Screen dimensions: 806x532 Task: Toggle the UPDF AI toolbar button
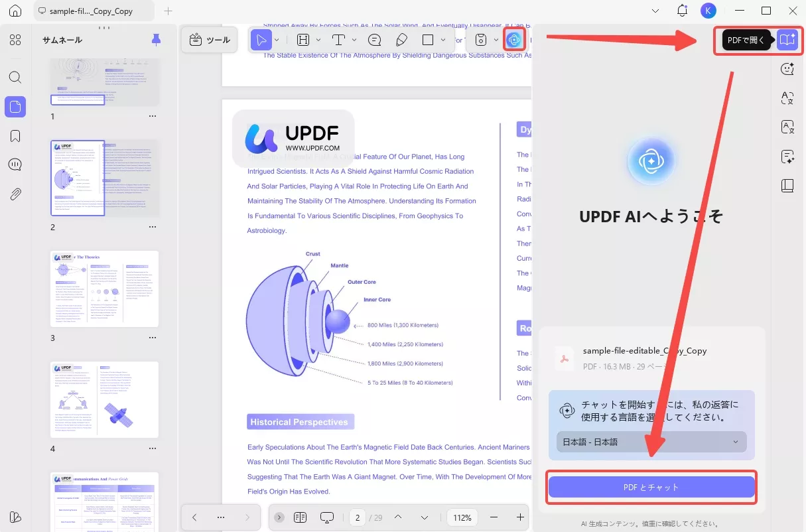click(x=514, y=40)
